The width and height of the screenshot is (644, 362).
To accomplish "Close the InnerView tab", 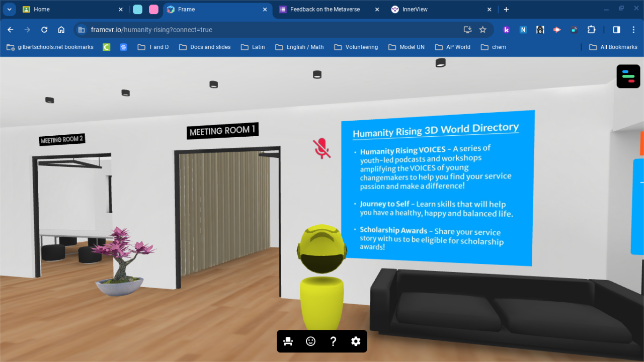I will pos(490,10).
